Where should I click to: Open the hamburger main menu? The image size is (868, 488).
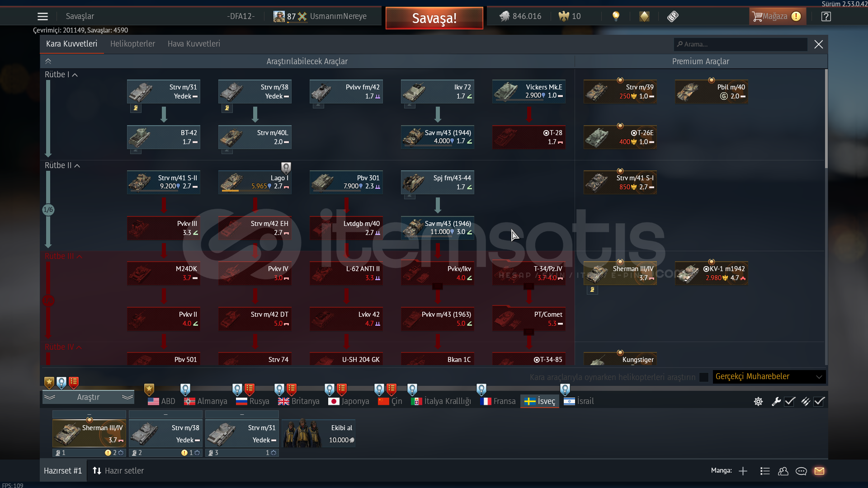[42, 17]
